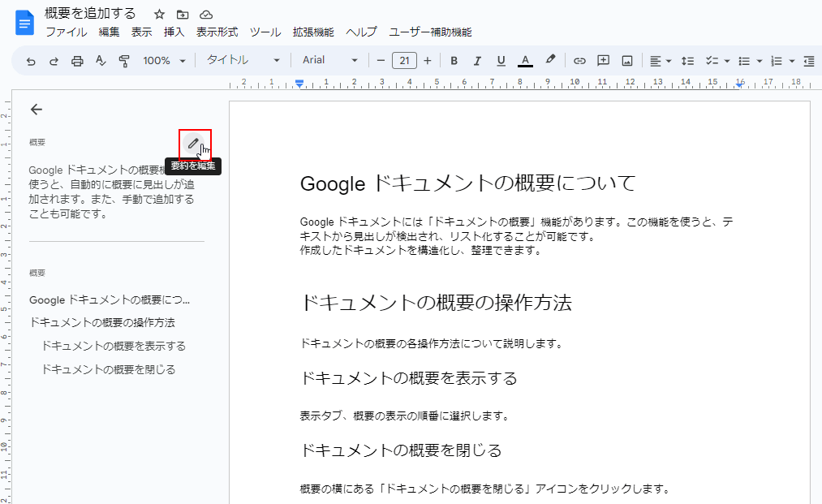
Task: Open the ファイル menu
Action: tap(67, 32)
